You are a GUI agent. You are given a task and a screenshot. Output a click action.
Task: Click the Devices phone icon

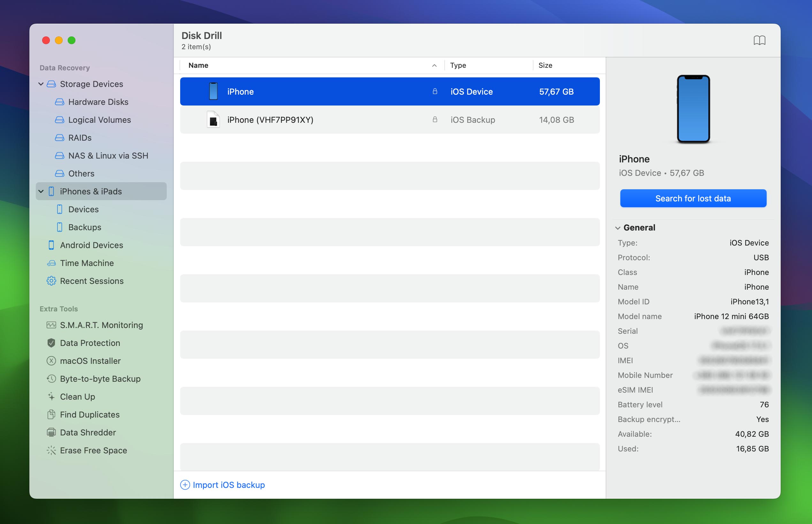[59, 209]
